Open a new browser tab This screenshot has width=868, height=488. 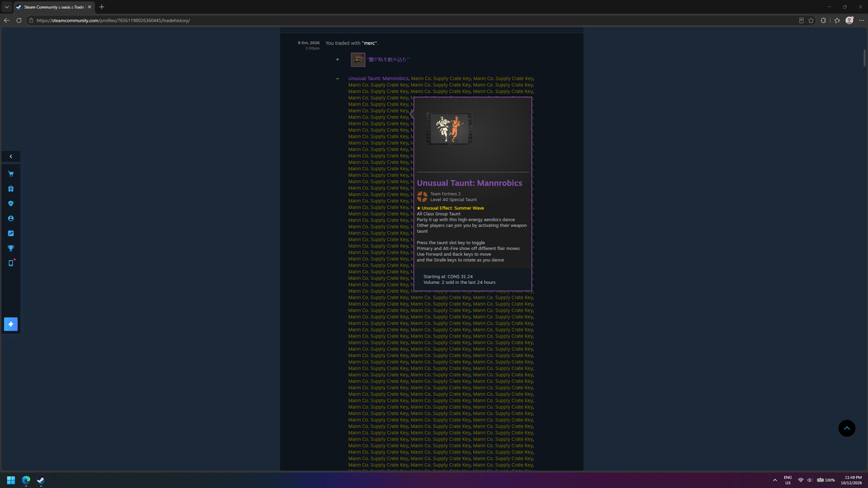pyautogui.click(x=102, y=7)
